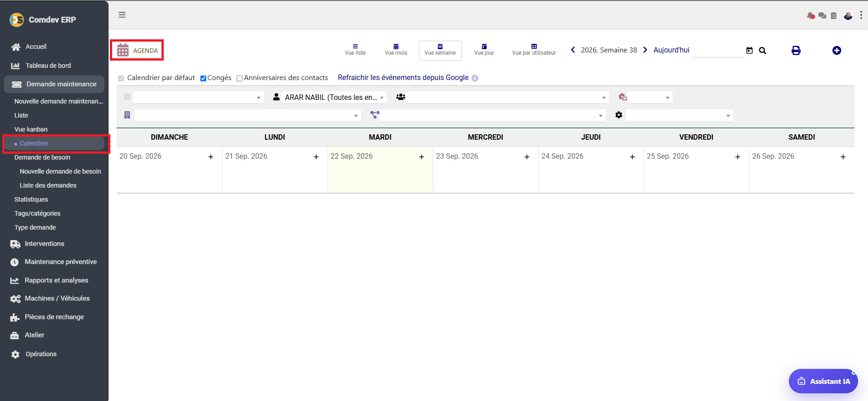Screen dimensions: 868x401
Task: Switch to Vue par utilisateur
Action: click(x=534, y=50)
